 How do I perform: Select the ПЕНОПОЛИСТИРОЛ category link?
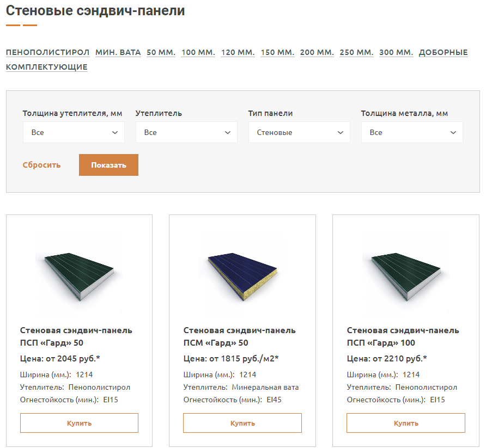tap(47, 53)
